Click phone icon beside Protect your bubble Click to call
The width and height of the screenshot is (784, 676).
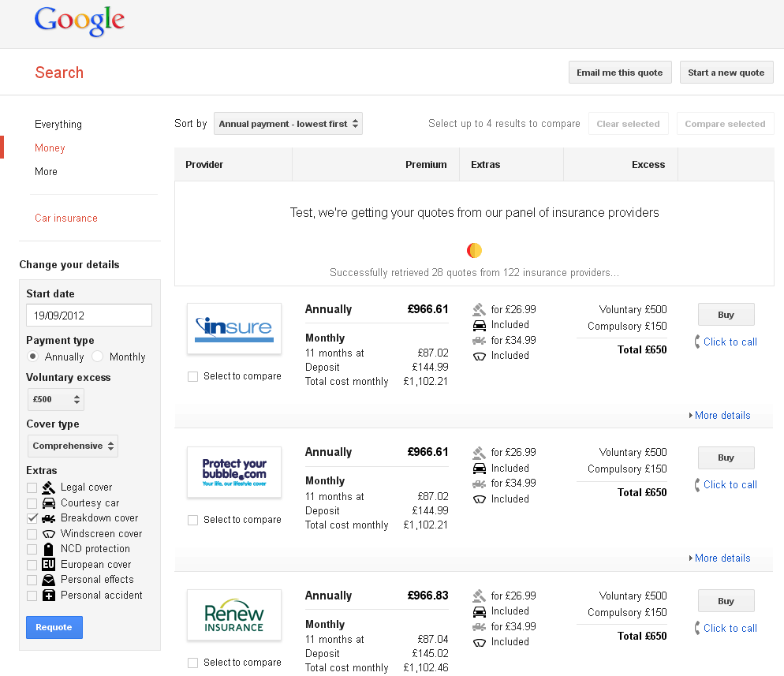(x=697, y=485)
